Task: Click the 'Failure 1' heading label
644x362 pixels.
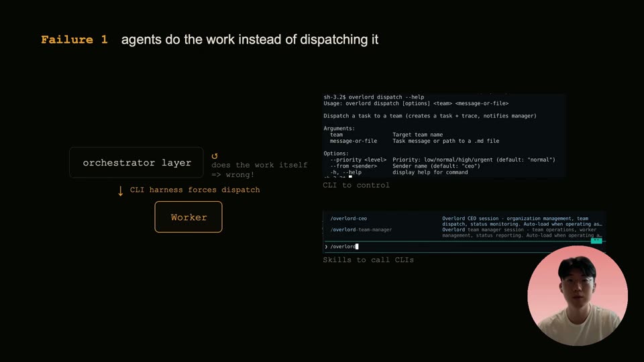Action: click(x=74, y=40)
